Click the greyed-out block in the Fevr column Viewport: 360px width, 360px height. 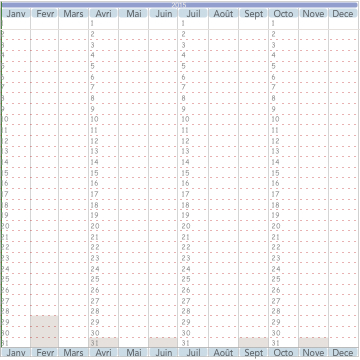click(44, 332)
